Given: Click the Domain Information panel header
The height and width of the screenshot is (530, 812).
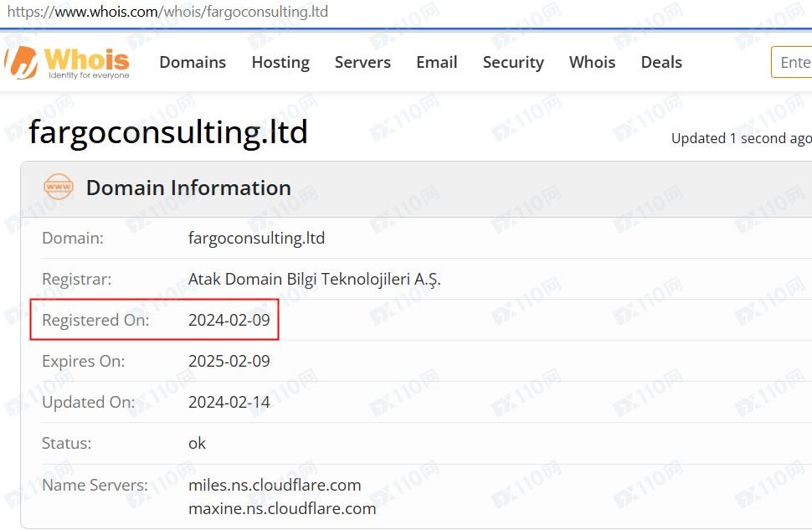Looking at the screenshot, I should point(188,188).
